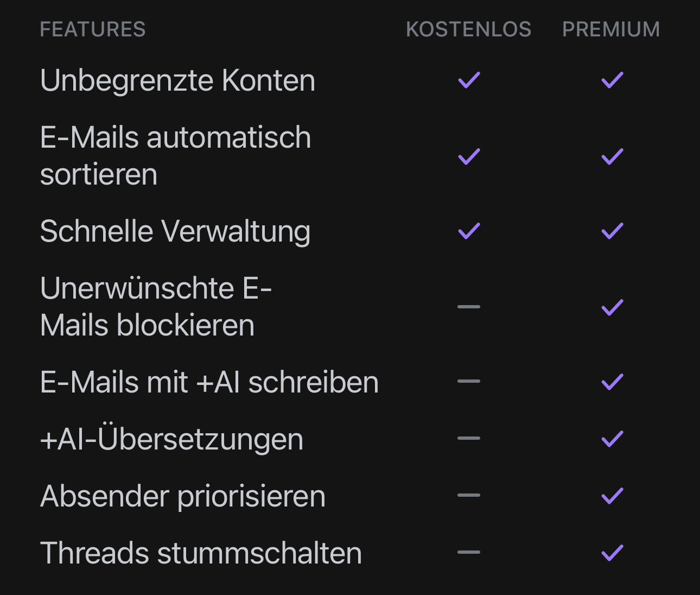The width and height of the screenshot is (700, 595).
Task: Click the premium checkmark for Schnelle Verwaltung
Action: click(612, 231)
